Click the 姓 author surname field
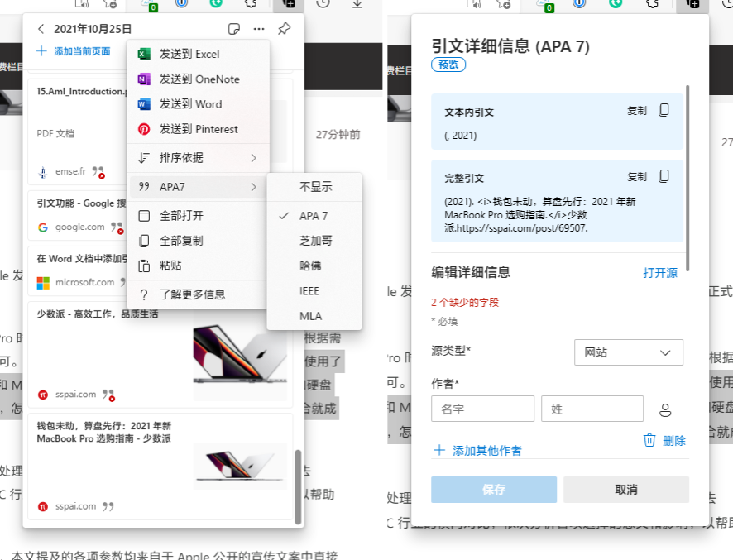This screenshot has height=560, width=733. pyautogui.click(x=592, y=409)
